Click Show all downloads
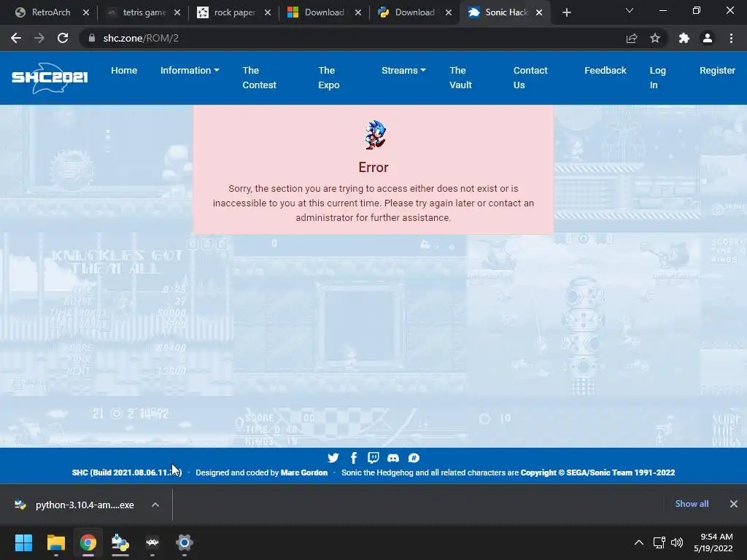 coord(692,504)
